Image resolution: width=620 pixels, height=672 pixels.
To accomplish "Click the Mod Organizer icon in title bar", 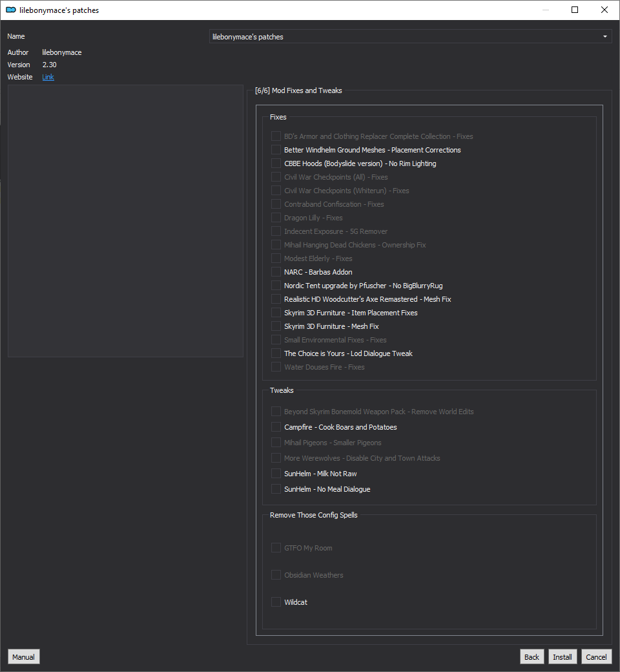I will pos(11,10).
